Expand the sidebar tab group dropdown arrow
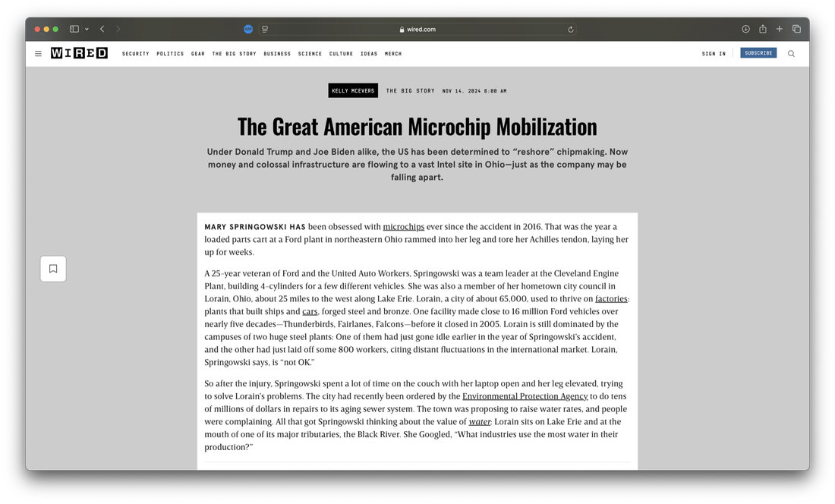835x504 pixels. [x=87, y=30]
